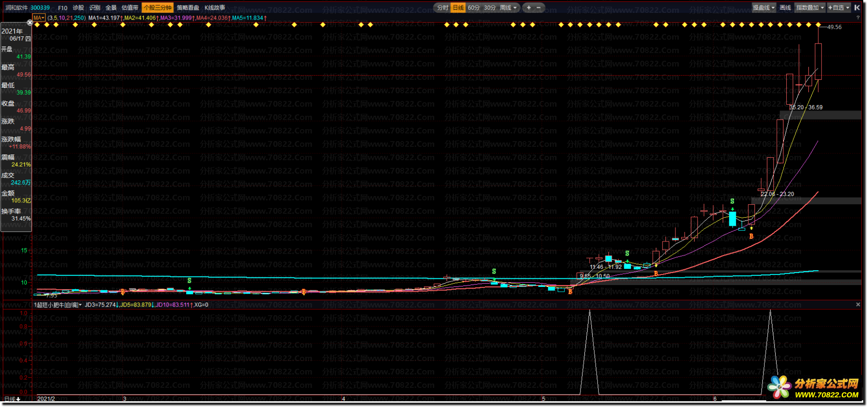Click the XG=0 indicator value
868x407 pixels.
(x=201, y=305)
